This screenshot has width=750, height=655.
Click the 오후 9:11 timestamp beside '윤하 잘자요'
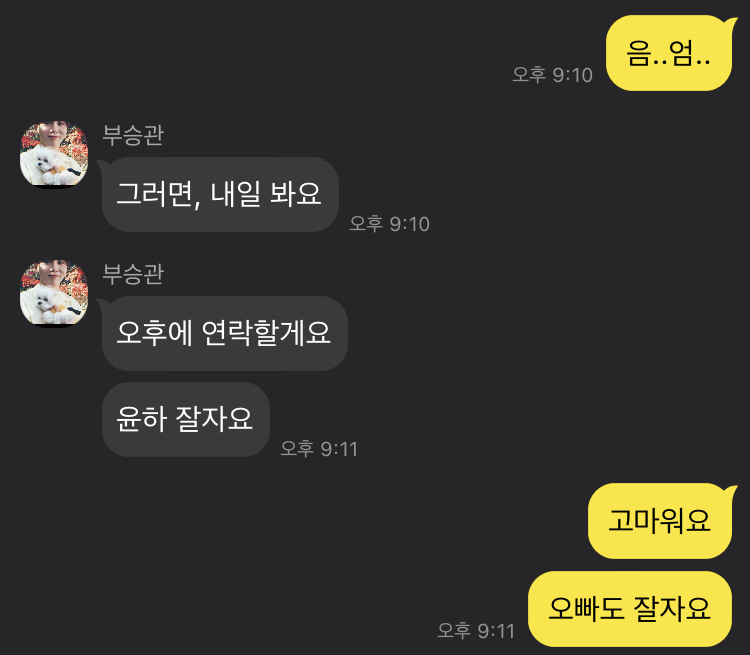(x=319, y=449)
